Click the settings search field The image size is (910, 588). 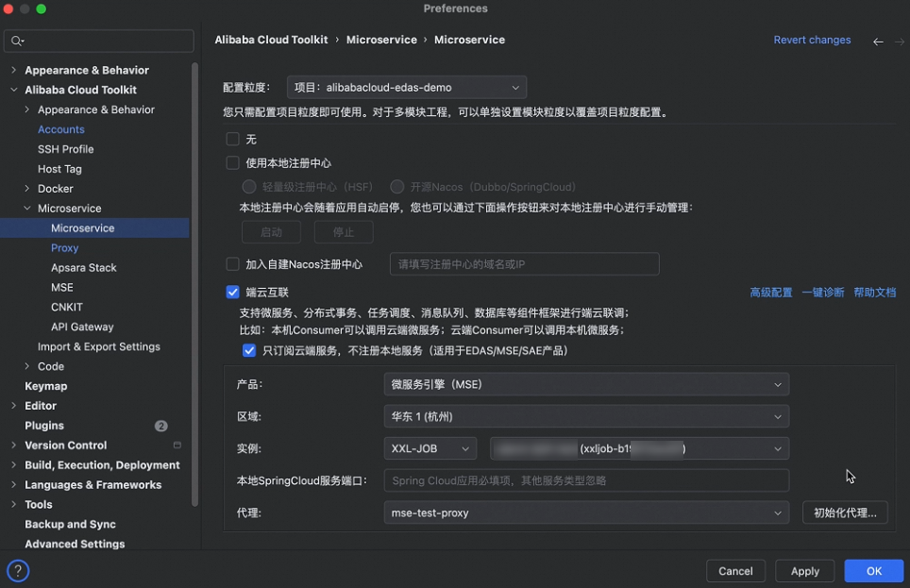point(99,41)
